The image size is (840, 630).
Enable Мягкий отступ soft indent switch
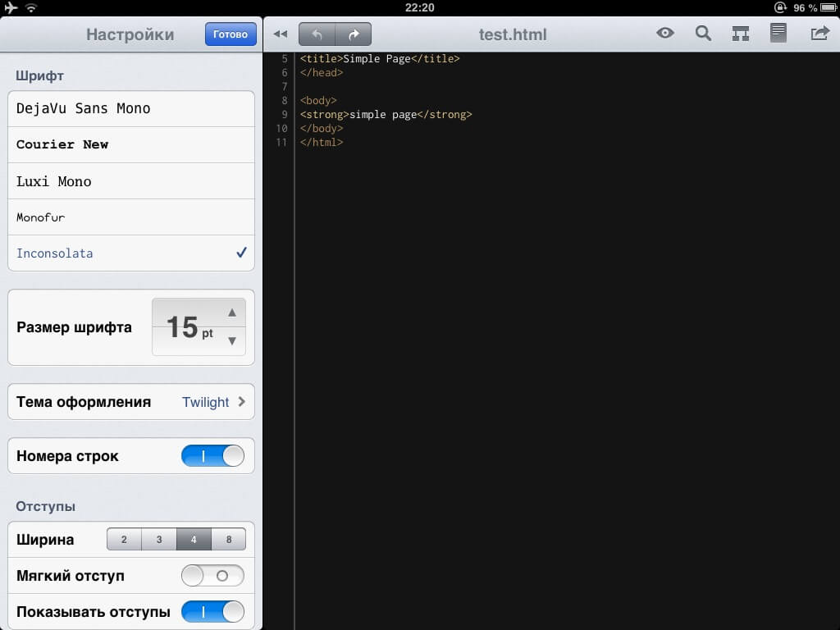click(212, 576)
